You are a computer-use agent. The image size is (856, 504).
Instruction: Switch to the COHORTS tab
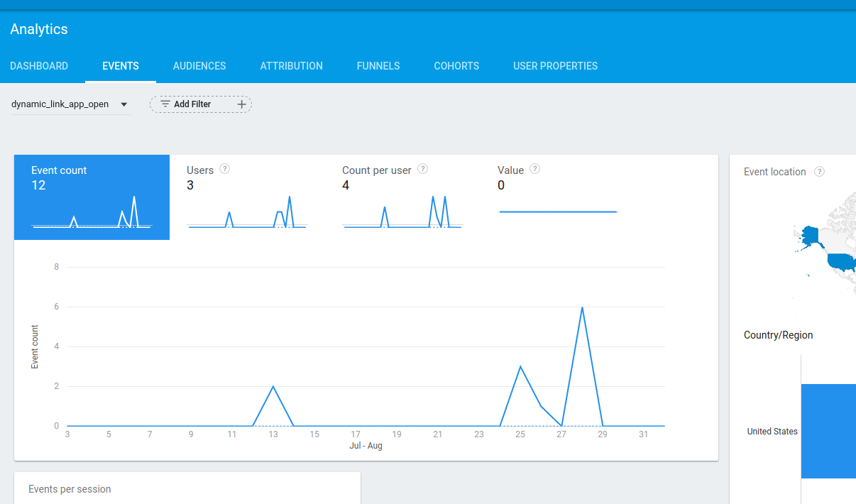[x=456, y=65]
